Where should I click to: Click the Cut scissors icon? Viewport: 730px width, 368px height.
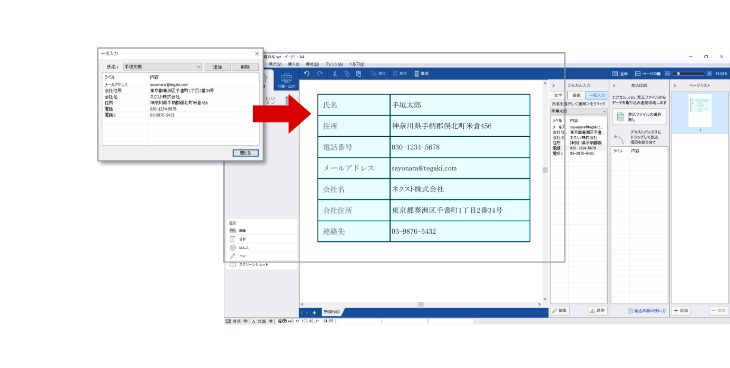point(334,74)
